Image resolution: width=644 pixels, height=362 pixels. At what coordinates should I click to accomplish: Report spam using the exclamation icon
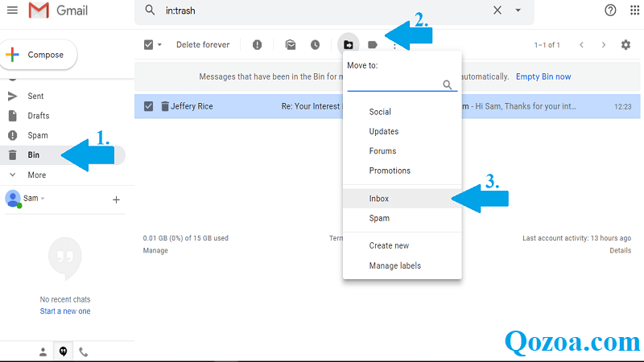click(257, 45)
